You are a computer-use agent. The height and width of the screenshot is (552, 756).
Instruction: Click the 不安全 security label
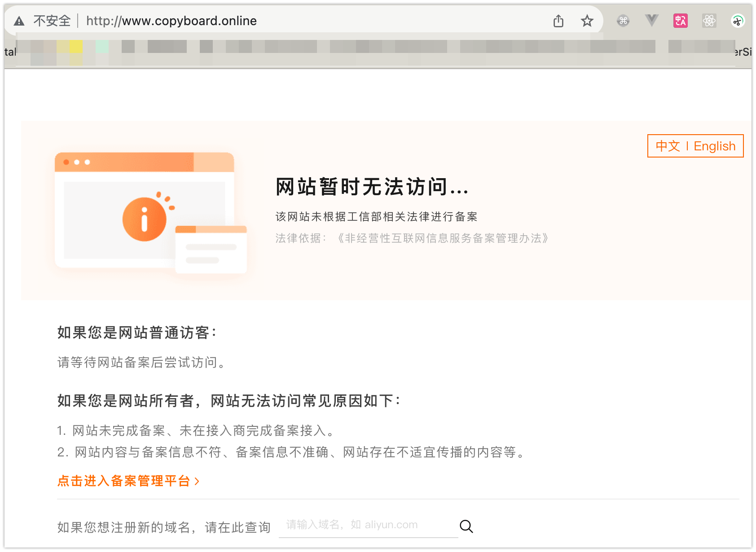coord(52,21)
